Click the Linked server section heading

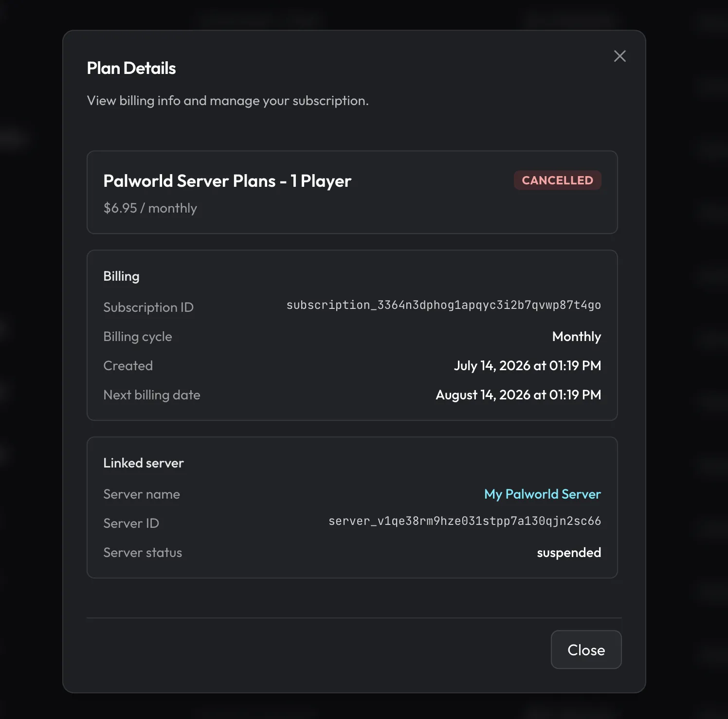click(x=143, y=463)
